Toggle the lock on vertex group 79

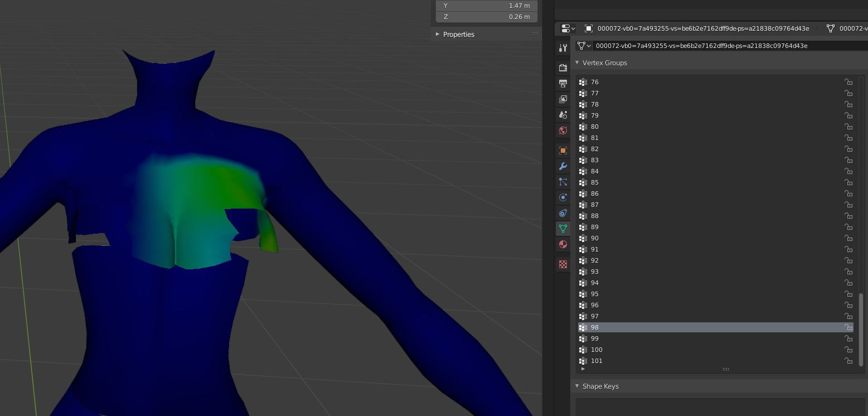848,115
